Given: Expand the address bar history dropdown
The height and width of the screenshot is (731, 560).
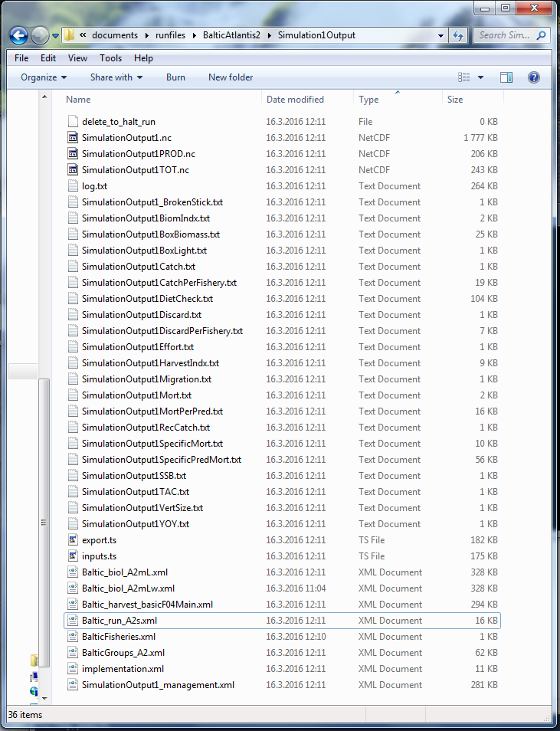Looking at the screenshot, I should tap(441, 35).
